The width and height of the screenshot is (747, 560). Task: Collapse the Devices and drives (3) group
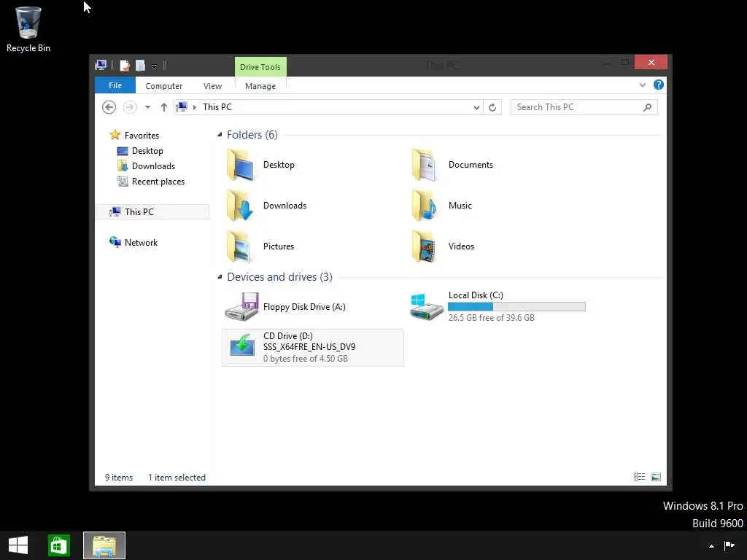[220, 276]
